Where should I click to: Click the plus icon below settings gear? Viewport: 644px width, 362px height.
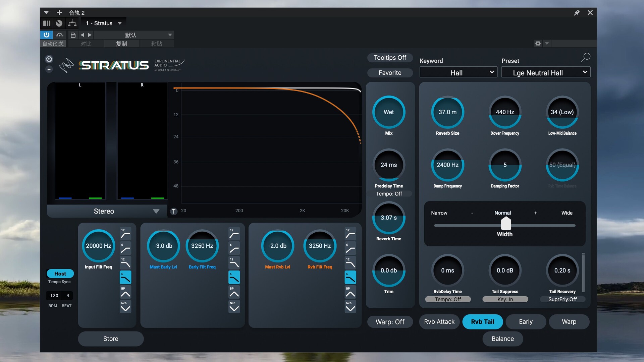(x=49, y=69)
